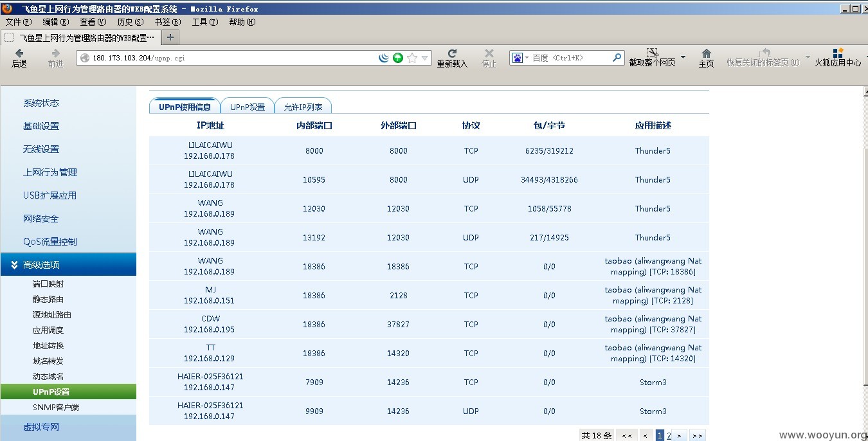Open the 帮助 menu
The height and width of the screenshot is (441, 868).
(242, 22)
